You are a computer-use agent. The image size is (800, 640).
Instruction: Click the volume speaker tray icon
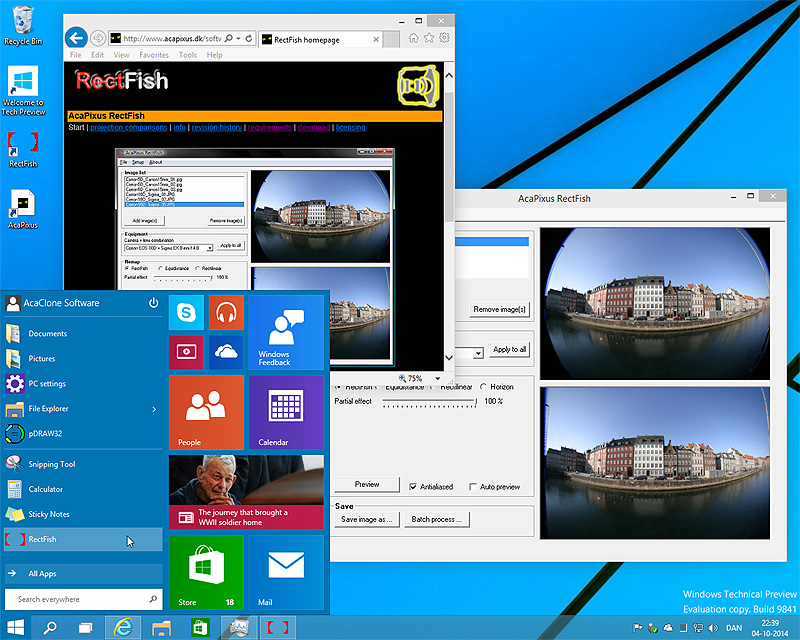(713, 628)
